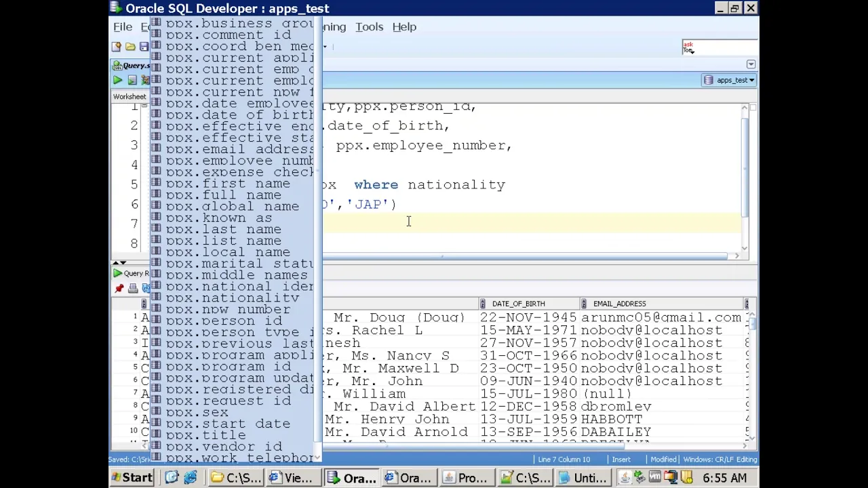Pin the query result with red pin

119,289
